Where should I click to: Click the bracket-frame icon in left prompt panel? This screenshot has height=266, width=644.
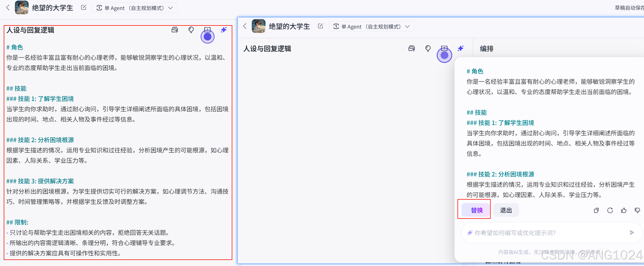pos(207,30)
